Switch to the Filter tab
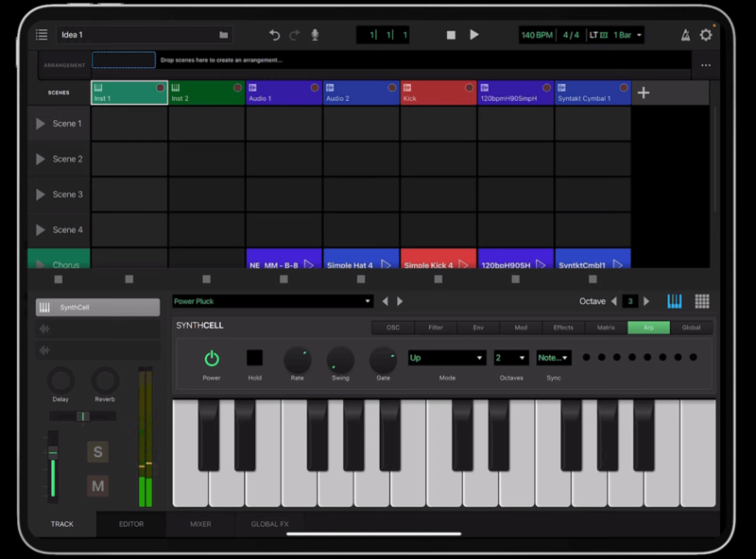Viewport: 756px width, 559px height. (436, 328)
